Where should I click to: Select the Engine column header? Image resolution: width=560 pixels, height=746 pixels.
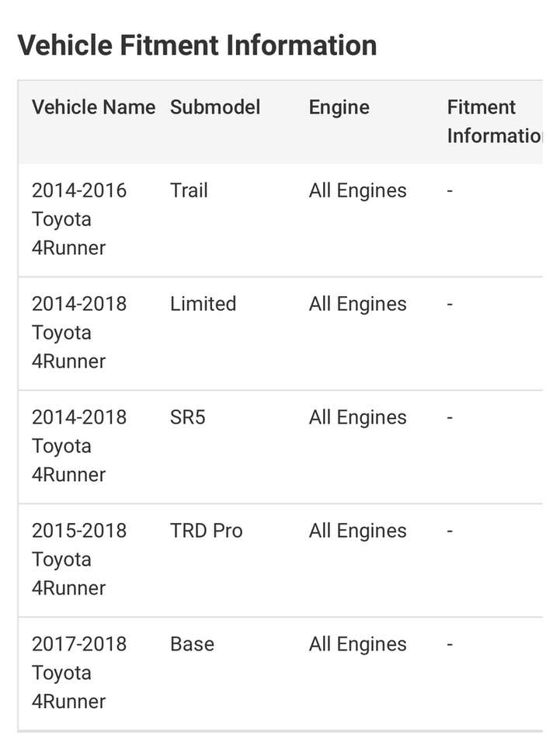coord(339,107)
